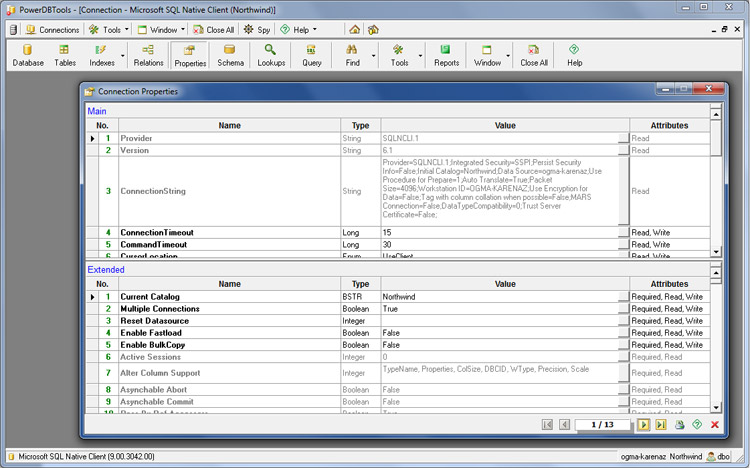The image size is (750, 468).
Task: Open dropdown arrow beside toolbar Window button
Action: coord(509,55)
